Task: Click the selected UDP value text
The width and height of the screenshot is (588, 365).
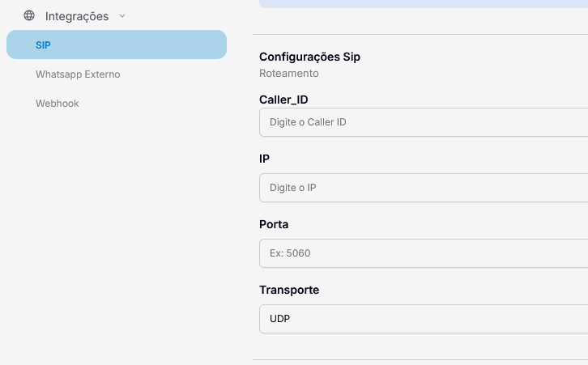Action: tap(280, 319)
